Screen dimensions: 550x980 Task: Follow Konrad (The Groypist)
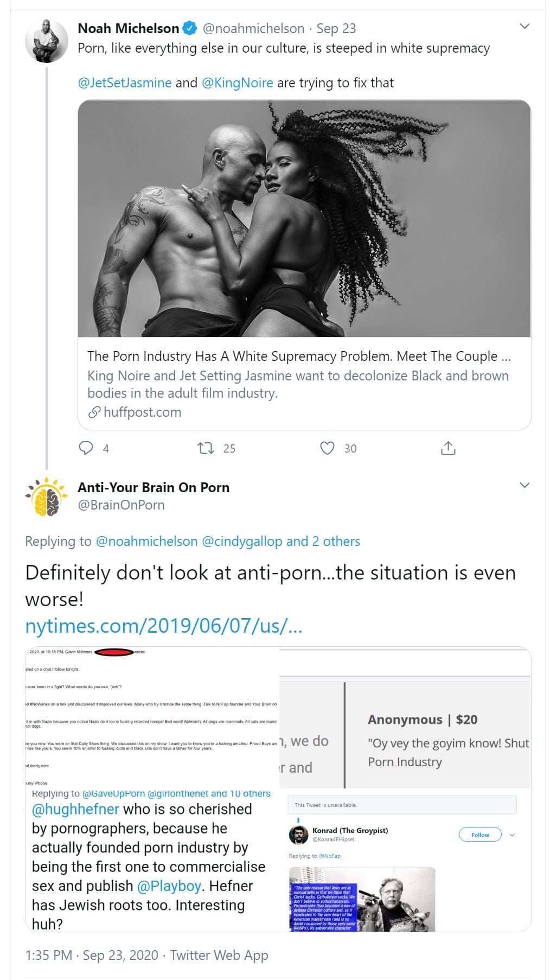click(480, 835)
